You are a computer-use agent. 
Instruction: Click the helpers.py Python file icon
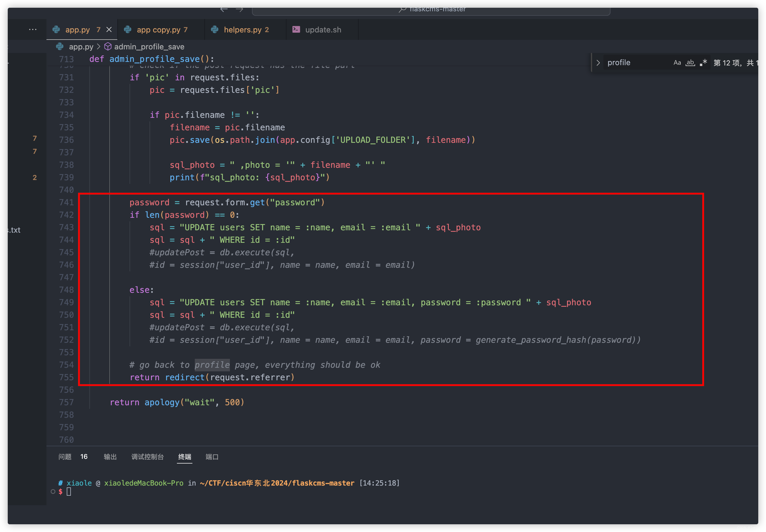click(215, 30)
